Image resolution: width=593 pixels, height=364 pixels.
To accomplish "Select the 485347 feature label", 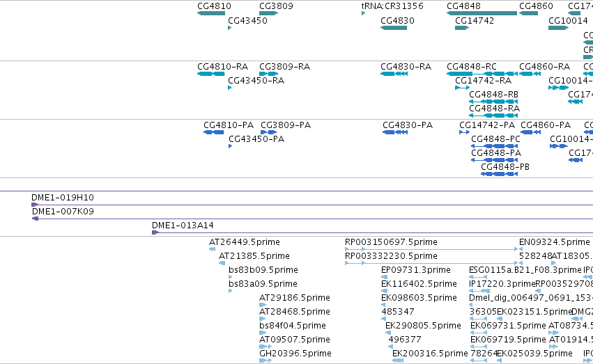I will tap(397, 312).
